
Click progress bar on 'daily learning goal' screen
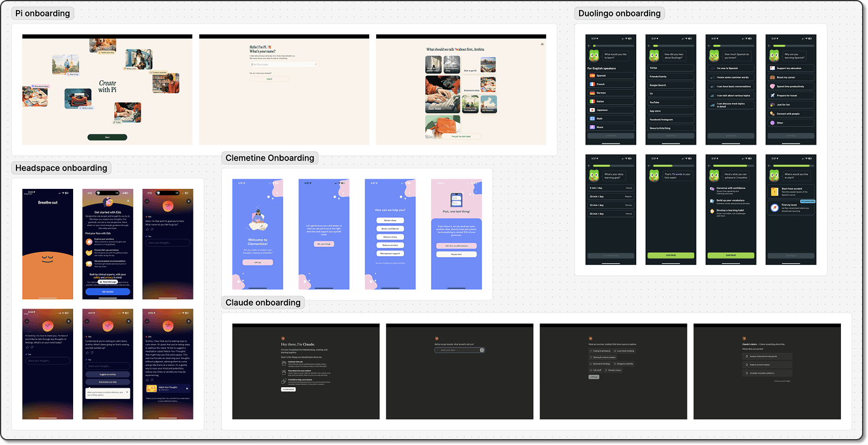click(614, 166)
